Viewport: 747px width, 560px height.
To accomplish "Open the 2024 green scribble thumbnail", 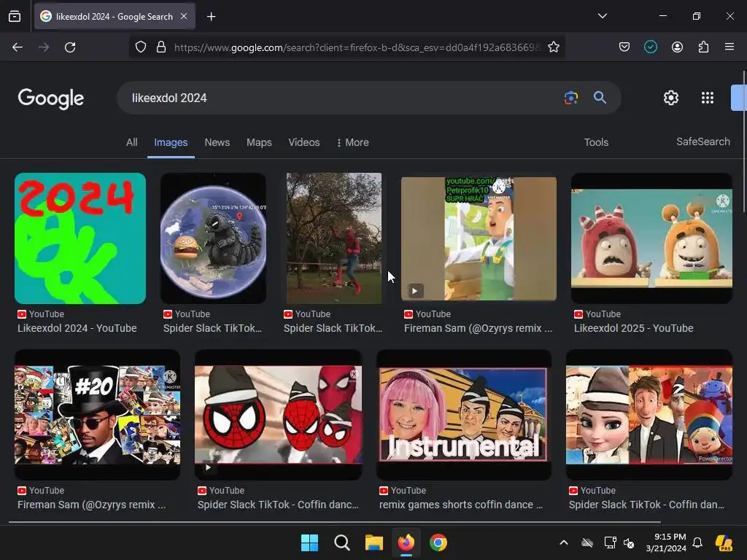I will tap(80, 238).
